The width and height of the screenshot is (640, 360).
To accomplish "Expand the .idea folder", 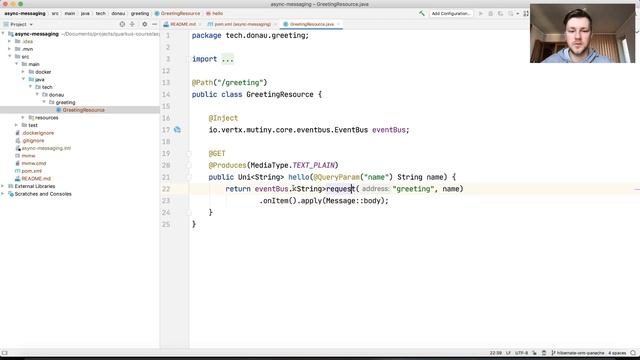I will click(x=10, y=41).
